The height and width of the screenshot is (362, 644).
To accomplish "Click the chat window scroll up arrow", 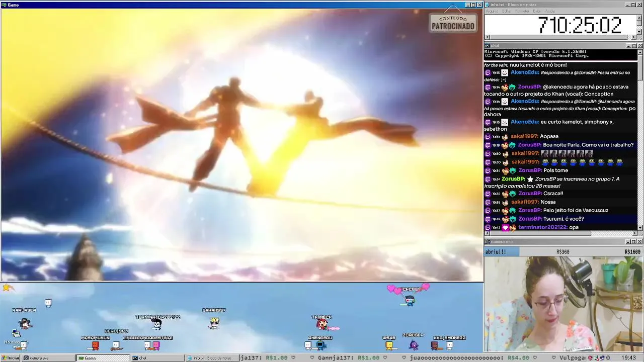I will [640, 52].
